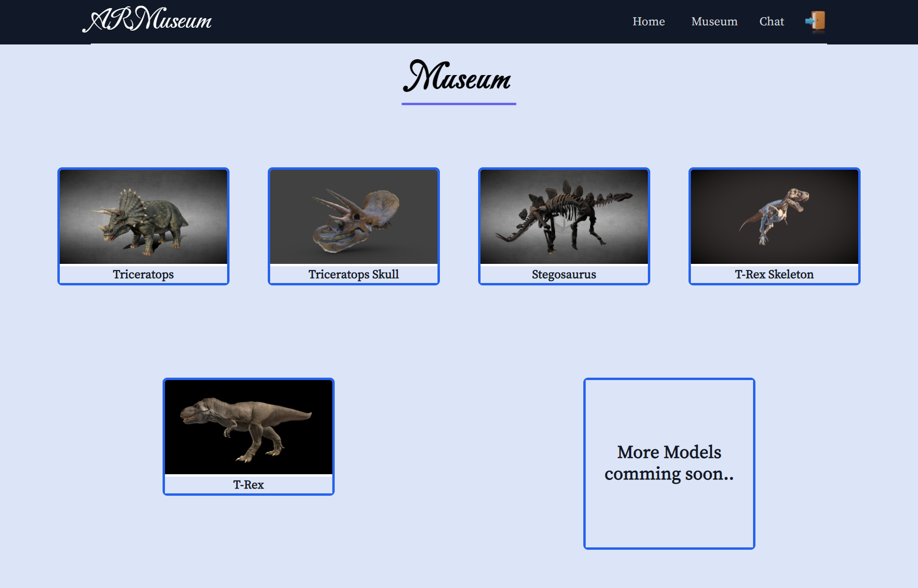Image resolution: width=918 pixels, height=588 pixels.
Task: Open the Chat page
Action: coord(771,22)
